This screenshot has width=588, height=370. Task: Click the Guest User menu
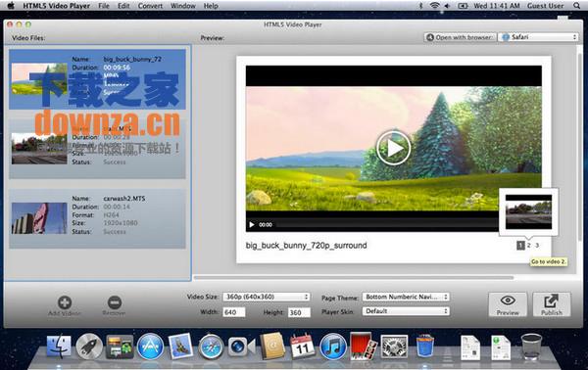click(545, 6)
